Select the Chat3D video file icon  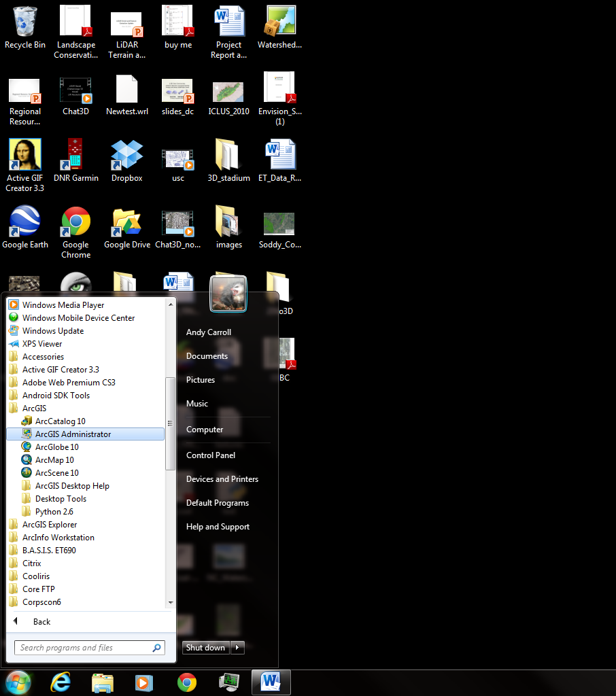coord(76,97)
